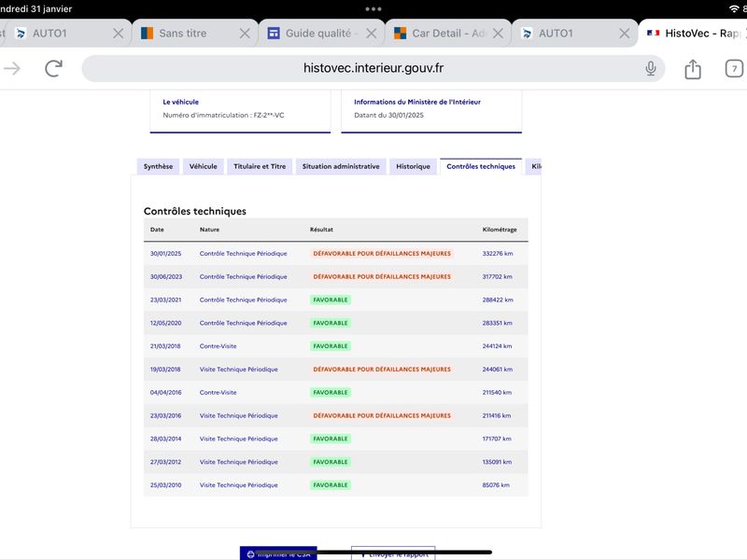Image resolution: width=747 pixels, height=560 pixels.
Task: Open the share sheet icon
Action: pyautogui.click(x=693, y=69)
